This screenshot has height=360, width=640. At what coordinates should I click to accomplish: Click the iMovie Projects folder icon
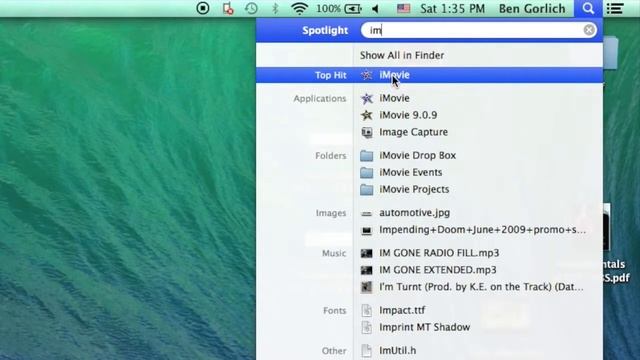(367, 189)
